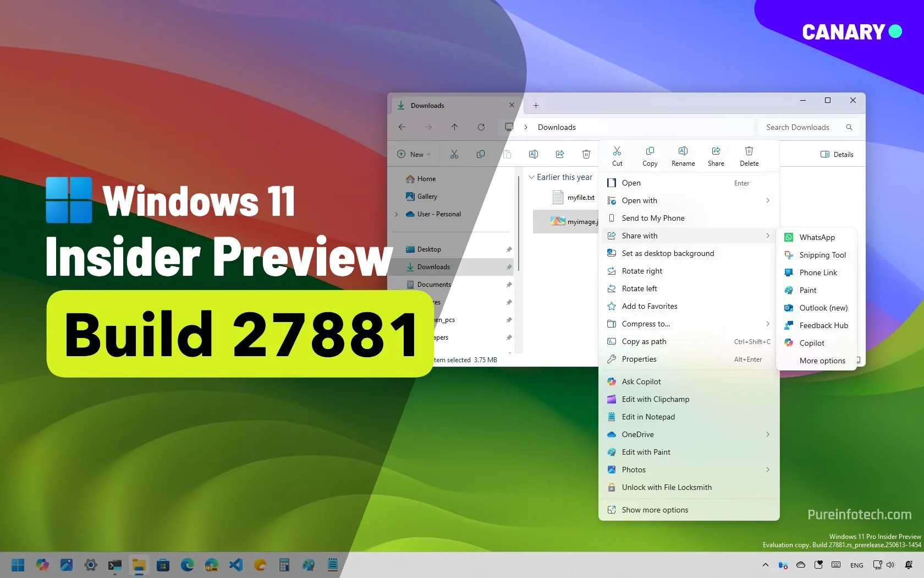Select Edit with Paint

pyautogui.click(x=689, y=452)
